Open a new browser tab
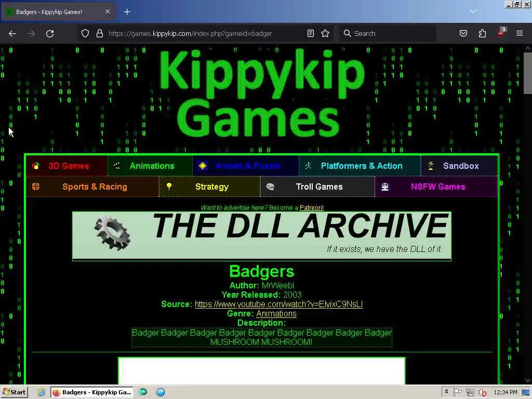 [127, 12]
